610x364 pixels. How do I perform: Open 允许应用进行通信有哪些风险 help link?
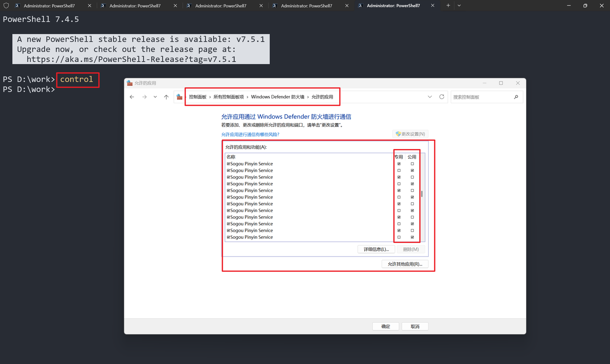[250, 135]
